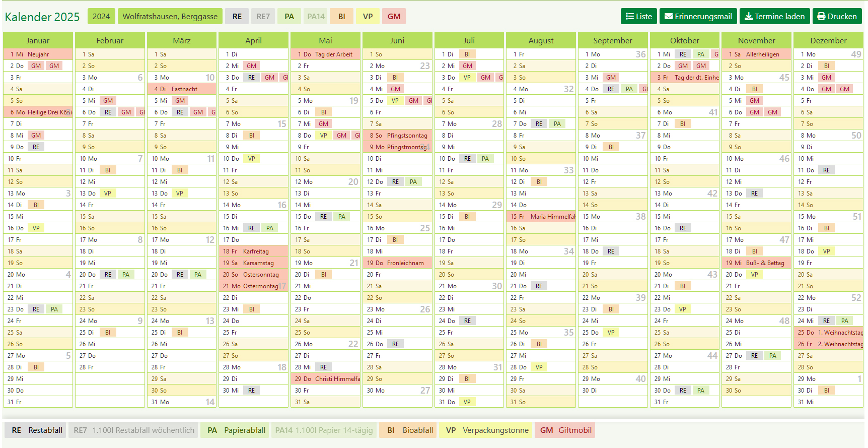Select Oktober 3 Fr Tag der dt. Einheit
Image resolution: width=868 pixels, height=448 pixels.
pos(685,77)
